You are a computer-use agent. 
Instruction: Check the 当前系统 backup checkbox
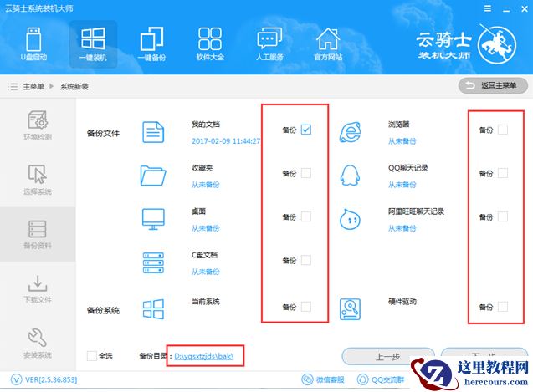pyautogui.click(x=306, y=307)
